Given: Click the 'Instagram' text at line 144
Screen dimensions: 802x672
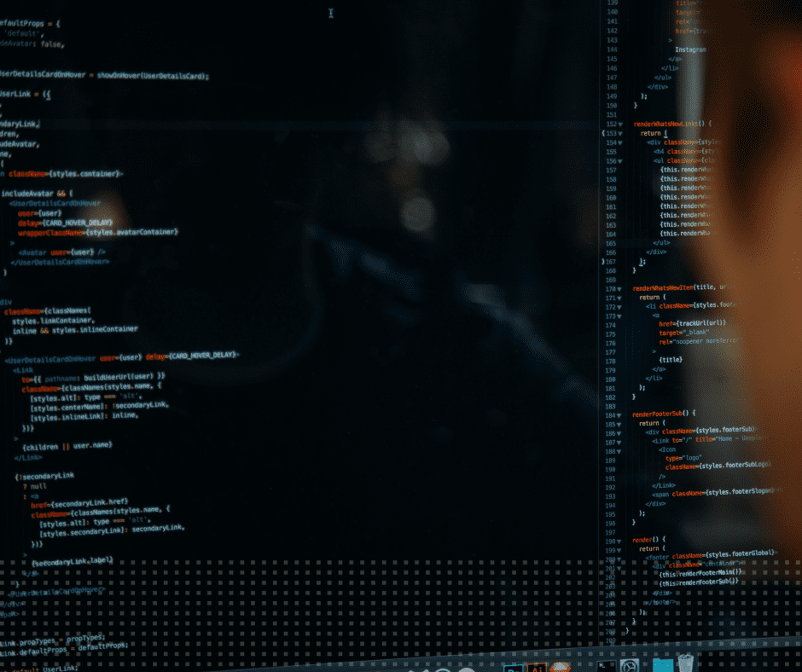Looking at the screenshot, I should click(690, 49).
